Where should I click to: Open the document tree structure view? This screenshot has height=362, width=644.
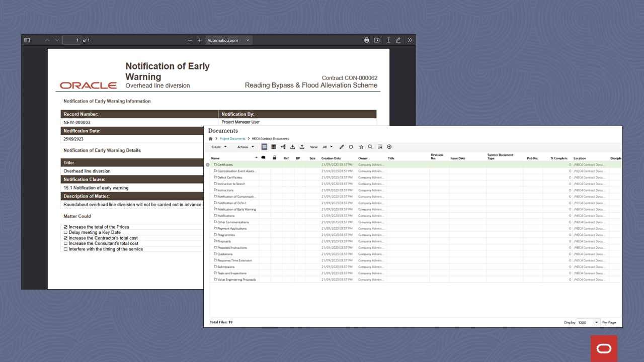click(282, 146)
